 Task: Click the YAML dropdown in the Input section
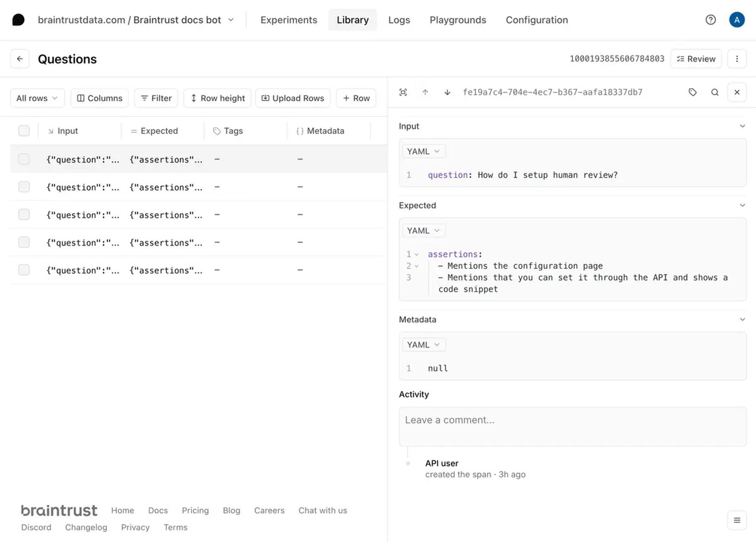423,151
